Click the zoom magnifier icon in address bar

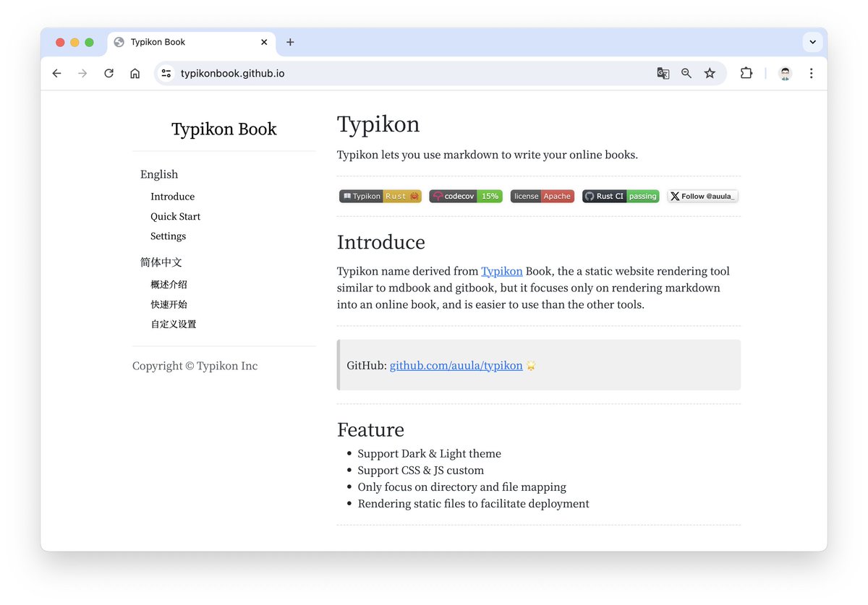click(x=686, y=73)
